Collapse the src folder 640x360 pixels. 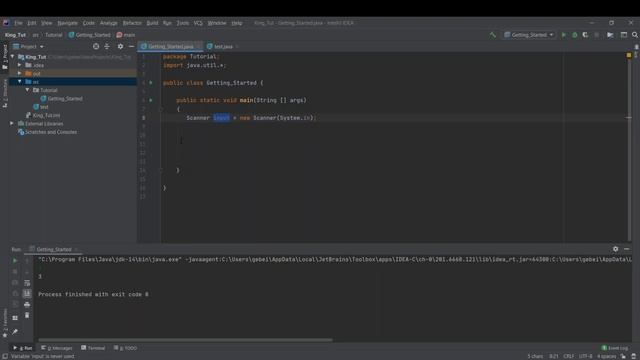pyautogui.click(x=20, y=82)
